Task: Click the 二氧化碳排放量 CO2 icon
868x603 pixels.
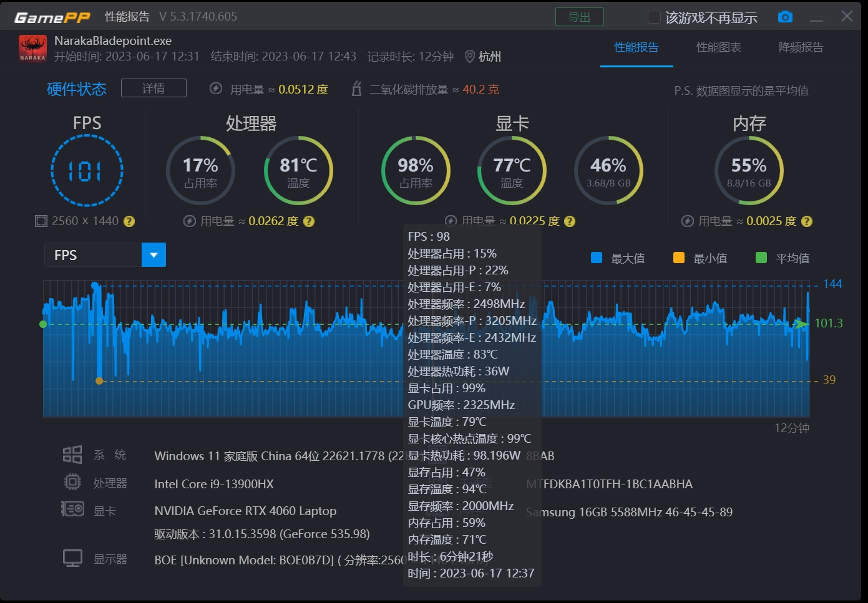Action: tap(356, 89)
